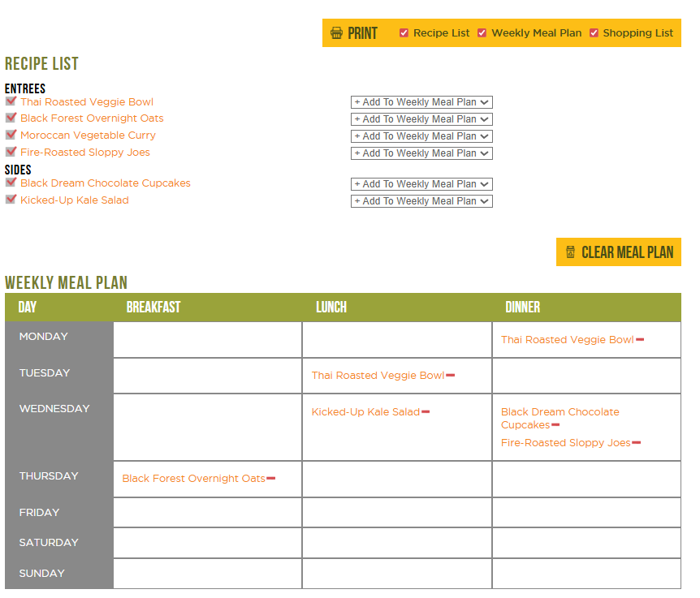Open the Fire-Roasted Sloppy Joes recipe link

(85, 153)
